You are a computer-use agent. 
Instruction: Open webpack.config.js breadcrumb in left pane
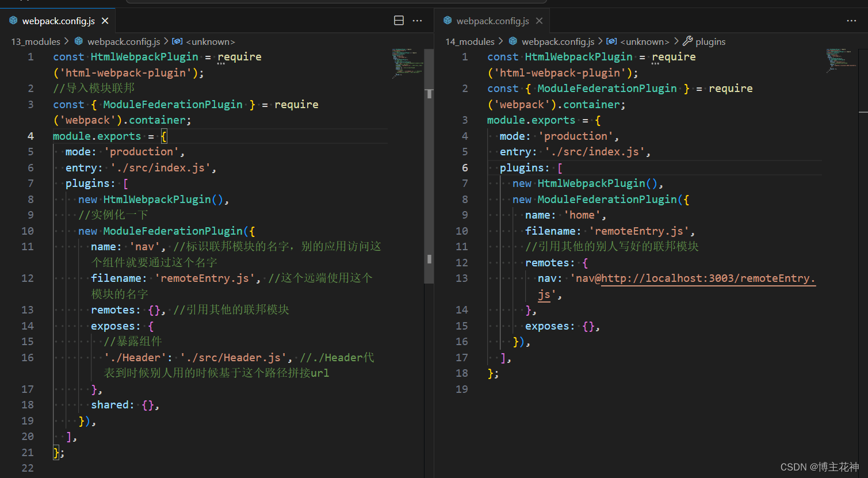[124, 41]
